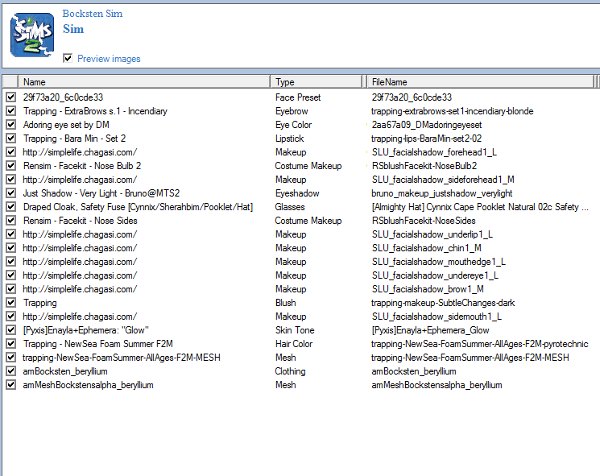The image size is (600, 476).
Task: Uncheck amMeshBockstensalpha_beryllium checkbox
Action: (11, 385)
